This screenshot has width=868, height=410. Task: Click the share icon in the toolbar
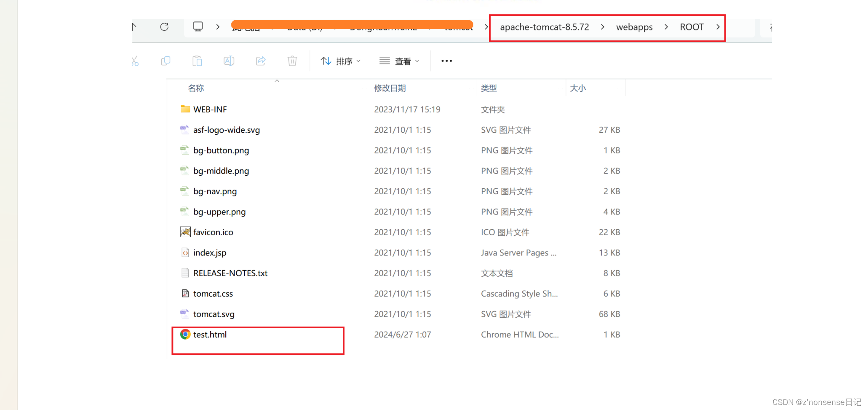pyautogui.click(x=261, y=61)
